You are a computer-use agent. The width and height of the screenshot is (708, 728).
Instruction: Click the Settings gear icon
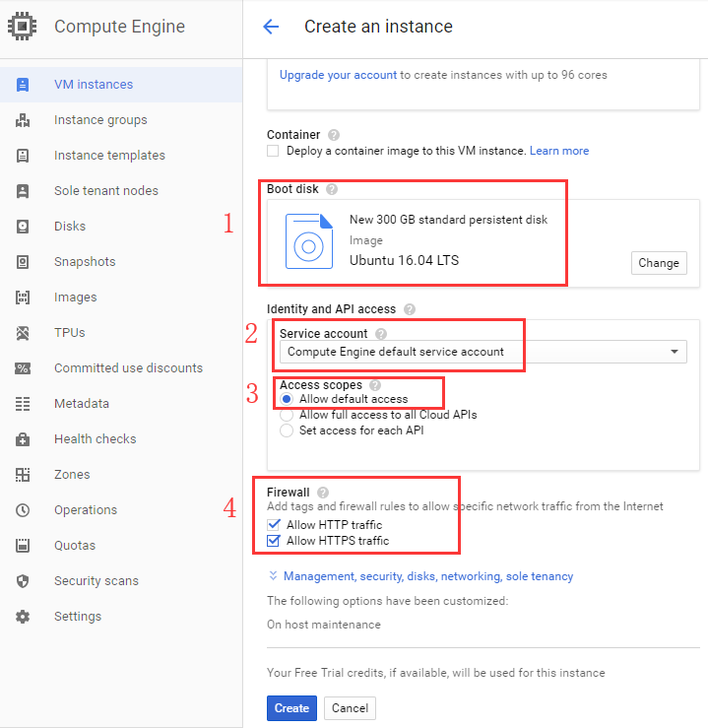click(x=23, y=617)
